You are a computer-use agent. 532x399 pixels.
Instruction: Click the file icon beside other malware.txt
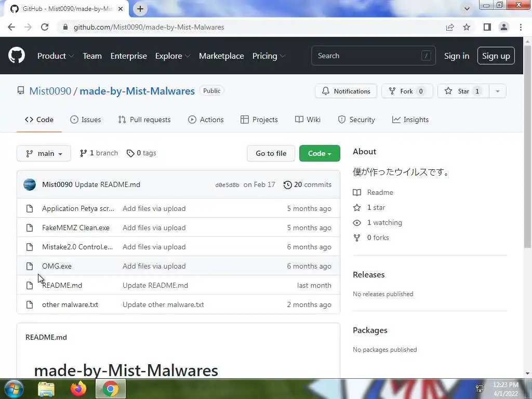tap(30, 304)
